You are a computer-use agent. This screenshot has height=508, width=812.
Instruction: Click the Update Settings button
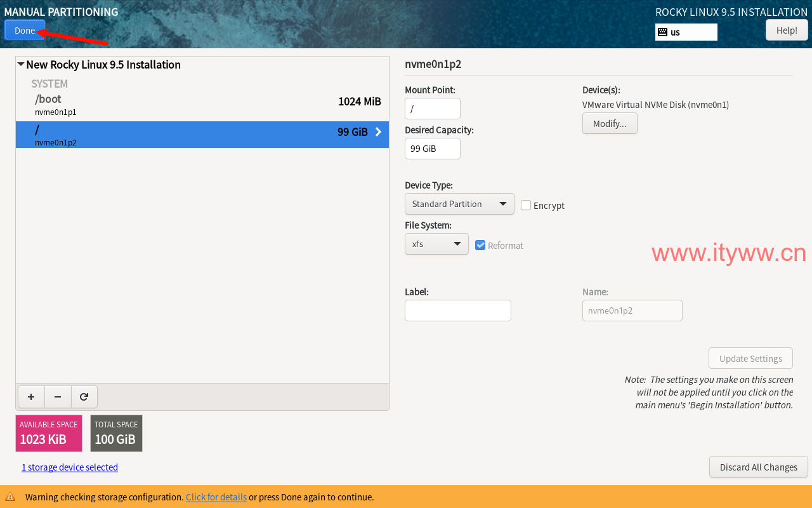[750, 358]
